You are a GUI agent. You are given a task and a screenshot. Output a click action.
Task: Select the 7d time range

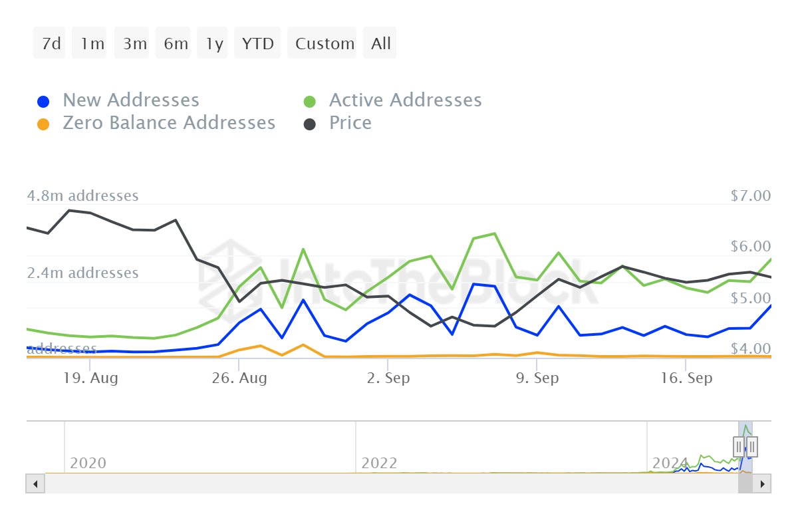[51, 44]
